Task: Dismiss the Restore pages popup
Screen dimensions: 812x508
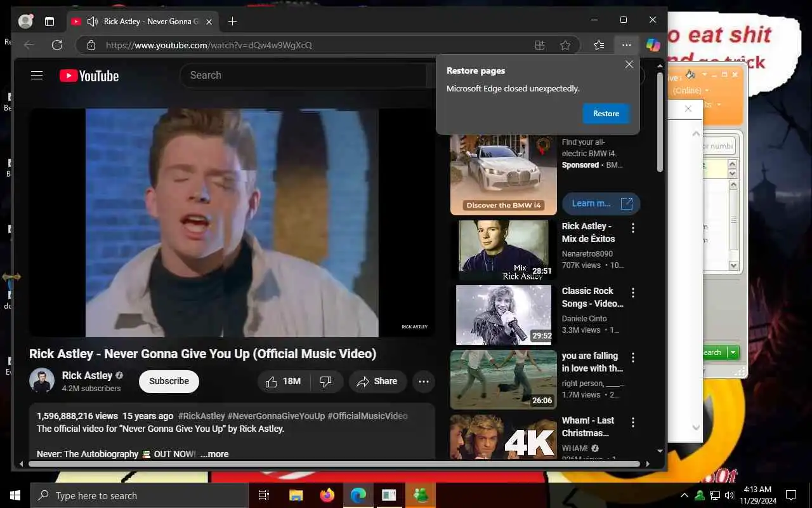Action: click(x=629, y=64)
